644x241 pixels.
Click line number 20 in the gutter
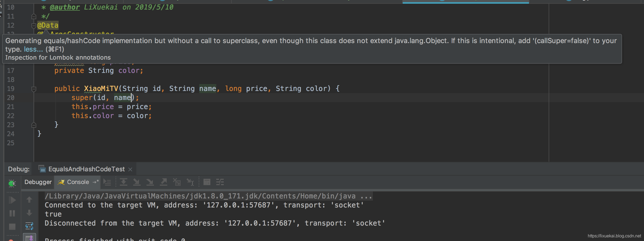point(11,98)
